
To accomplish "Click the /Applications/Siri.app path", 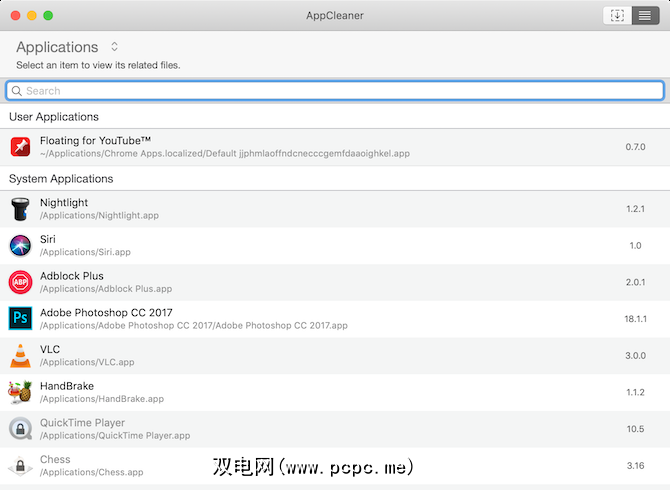I will point(85,252).
